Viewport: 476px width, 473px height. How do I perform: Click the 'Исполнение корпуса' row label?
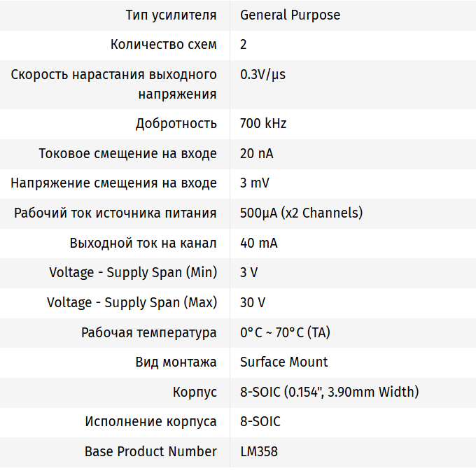[x=151, y=422]
